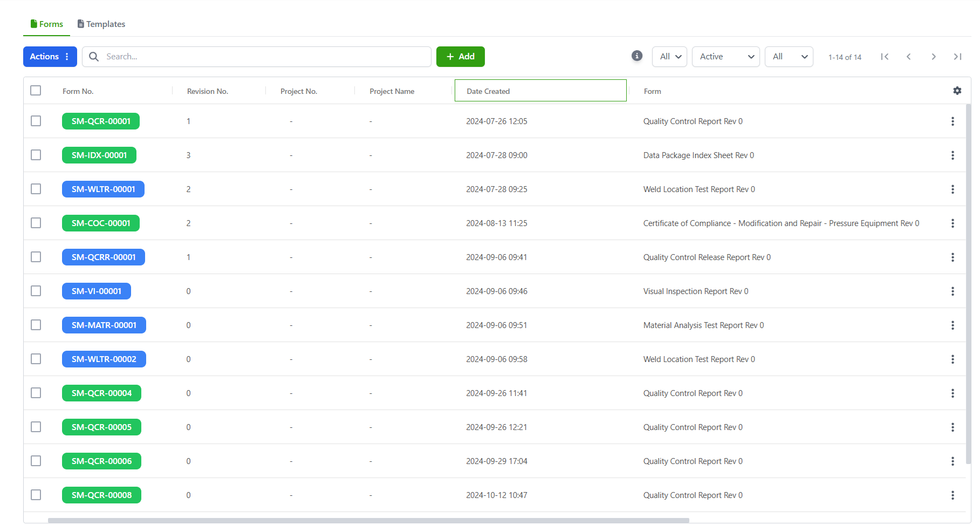Switch to the Forms tab
980x525 pixels.
coord(47,24)
